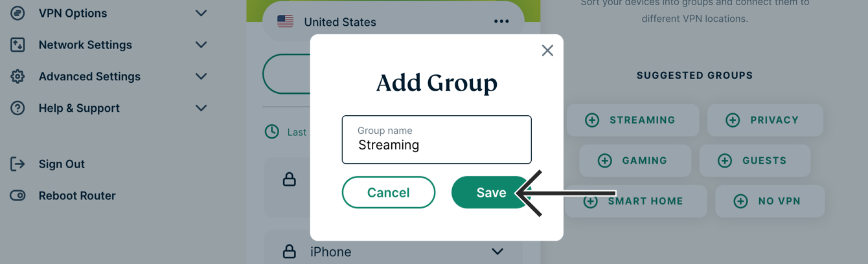Close the Add Group dialog

[x=547, y=50]
